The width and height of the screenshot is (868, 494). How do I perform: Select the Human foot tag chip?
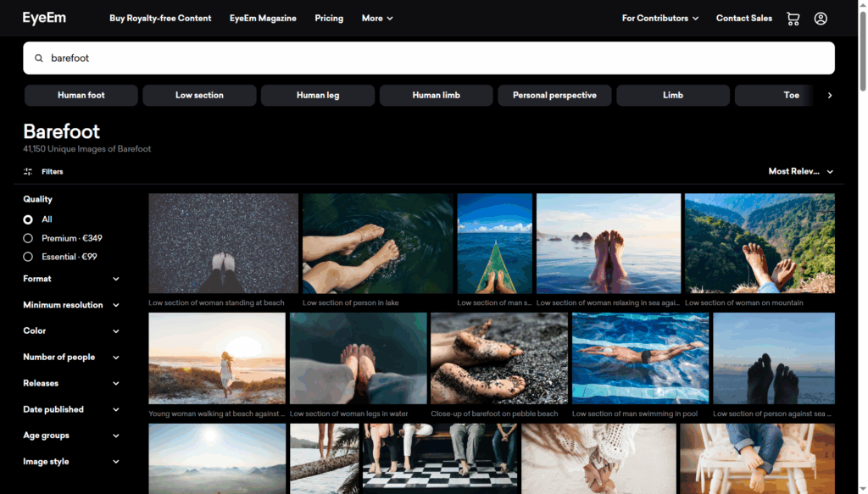point(81,95)
